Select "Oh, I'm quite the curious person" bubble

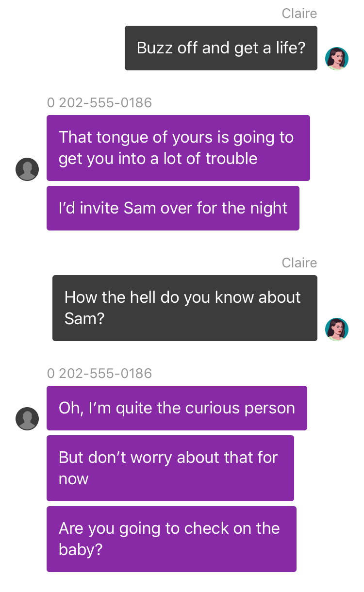[x=177, y=408]
